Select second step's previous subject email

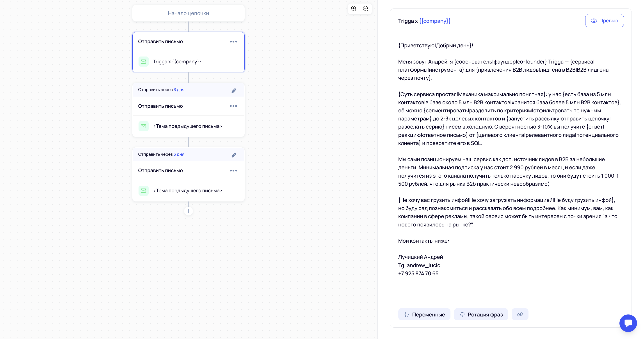[x=187, y=126]
